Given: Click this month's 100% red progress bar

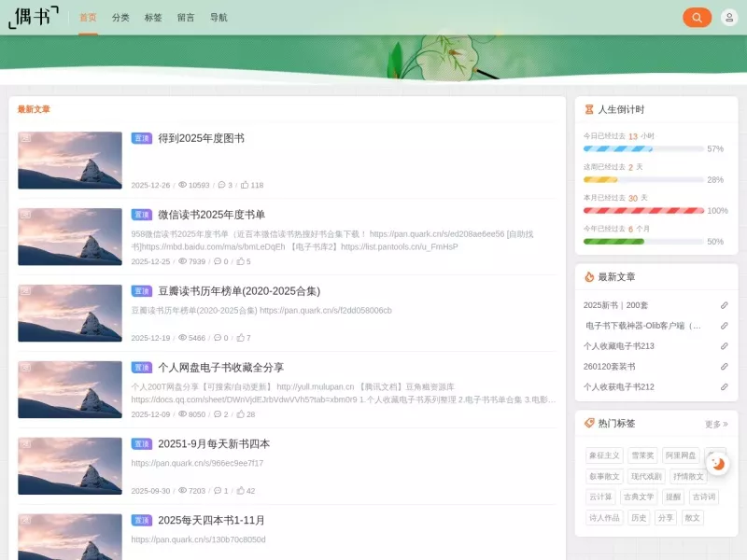Looking at the screenshot, I should coord(643,211).
